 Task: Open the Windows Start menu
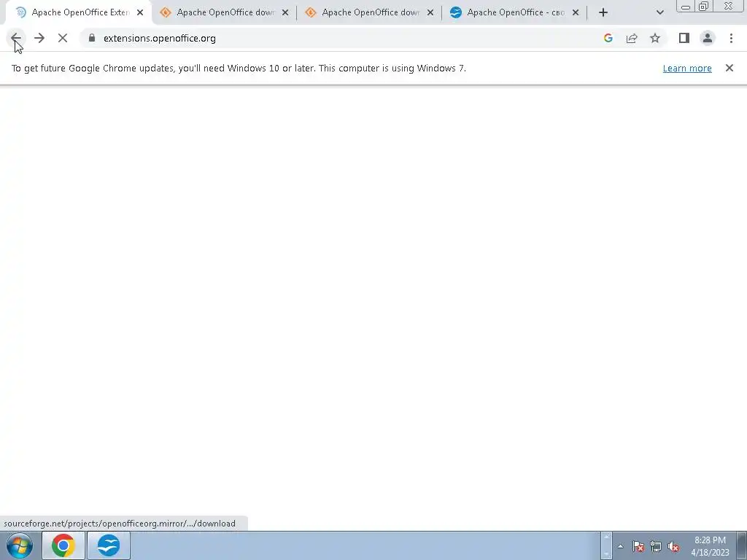[x=20, y=545]
